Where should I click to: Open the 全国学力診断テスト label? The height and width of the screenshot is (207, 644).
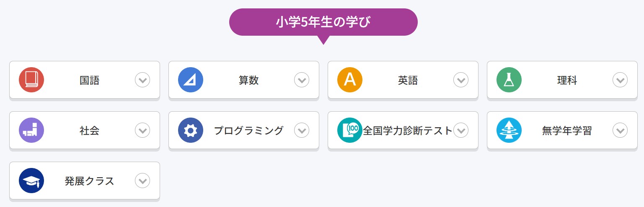(408, 131)
